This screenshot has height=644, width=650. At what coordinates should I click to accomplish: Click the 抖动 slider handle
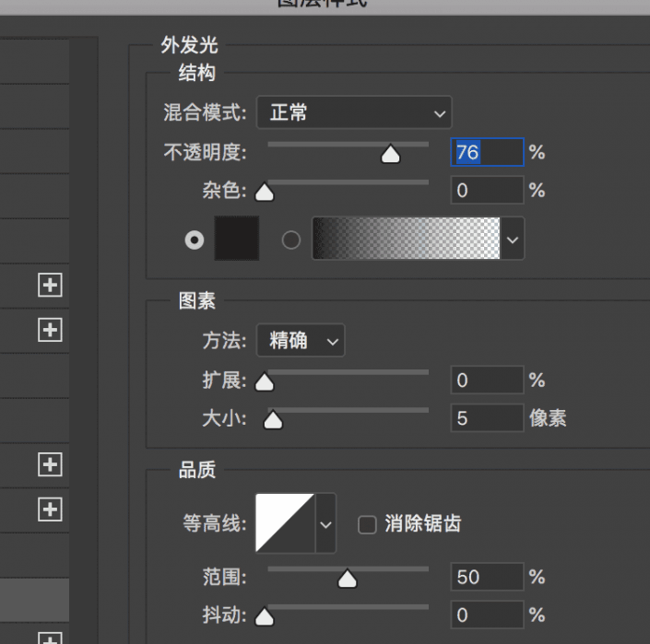pyautogui.click(x=265, y=616)
